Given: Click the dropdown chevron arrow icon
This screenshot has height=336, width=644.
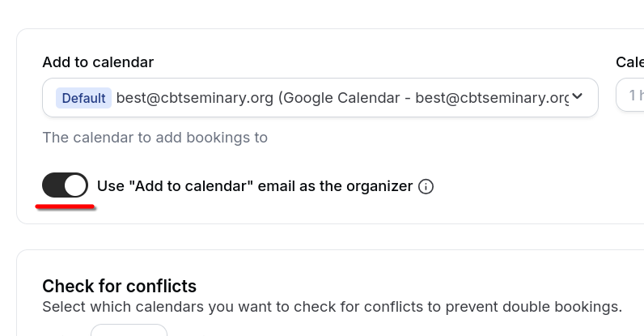Looking at the screenshot, I should tap(577, 96).
